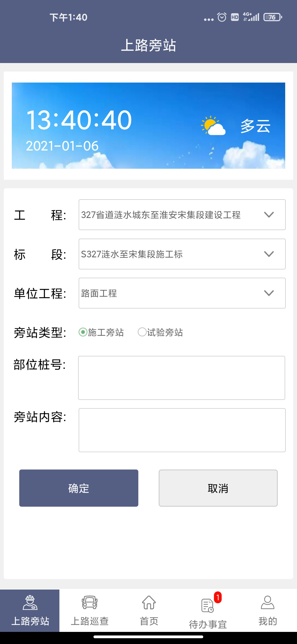Tap the 待办事宜 document icon
Viewport: 297px width, 644px height.
coord(207,605)
